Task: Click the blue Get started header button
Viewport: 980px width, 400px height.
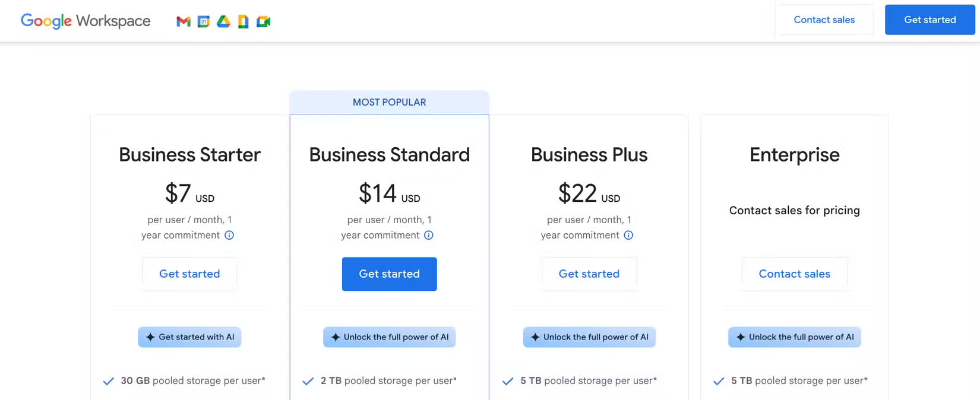Action: point(930,20)
